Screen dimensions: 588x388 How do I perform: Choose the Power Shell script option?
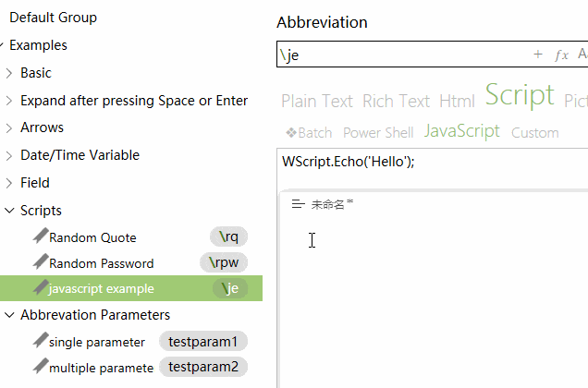tap(377, 133)
